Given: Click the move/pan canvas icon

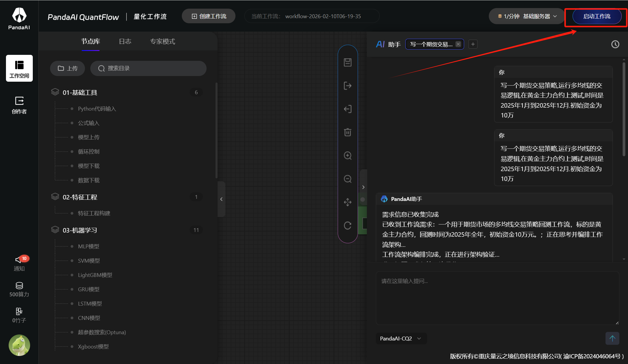Looking at the screenshot, I should pos(348,202).
